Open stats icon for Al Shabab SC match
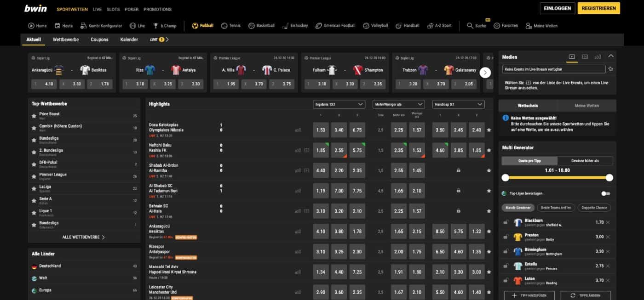 298,191
